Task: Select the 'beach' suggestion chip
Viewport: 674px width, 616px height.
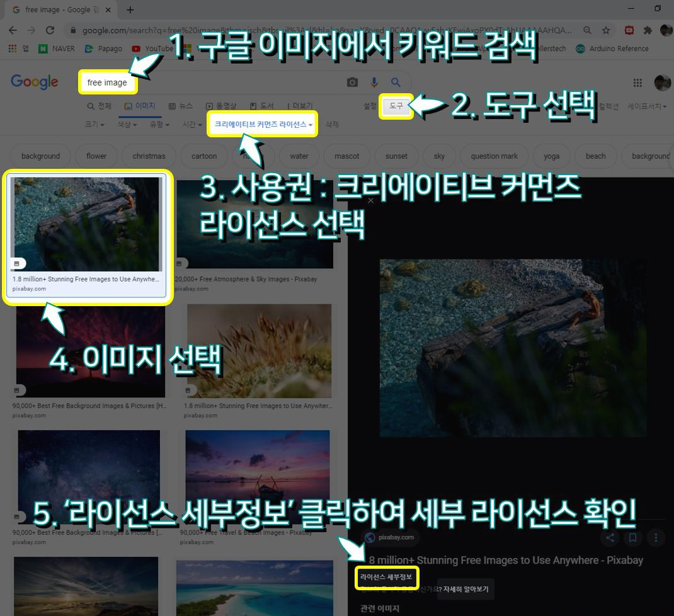Action: 596,156
